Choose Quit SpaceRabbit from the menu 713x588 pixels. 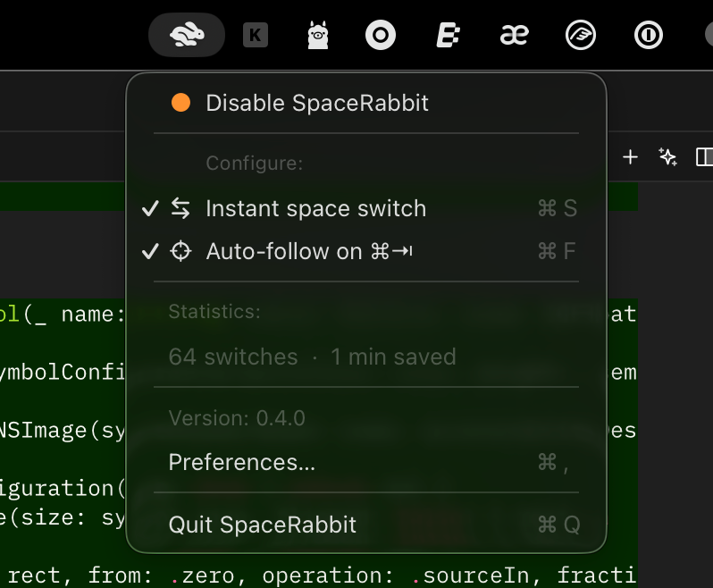tap(262, 525)
